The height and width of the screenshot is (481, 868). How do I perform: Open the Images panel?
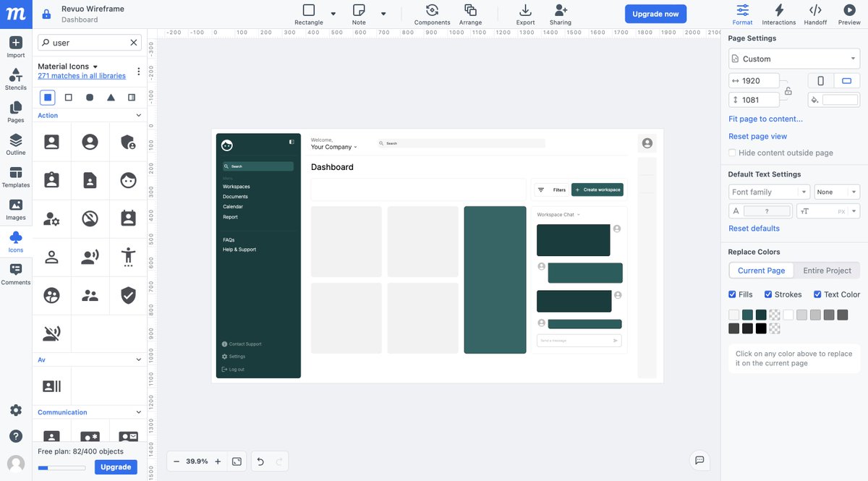(16, 210)
